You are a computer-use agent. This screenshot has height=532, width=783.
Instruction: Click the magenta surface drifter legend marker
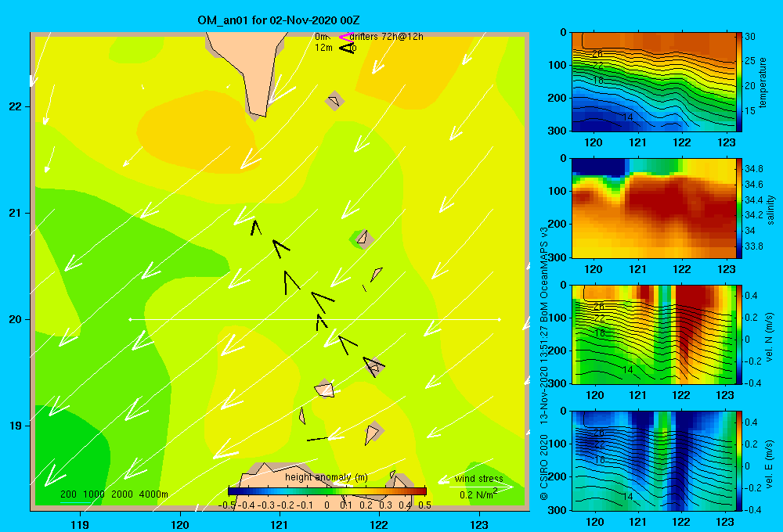[346, 37]
